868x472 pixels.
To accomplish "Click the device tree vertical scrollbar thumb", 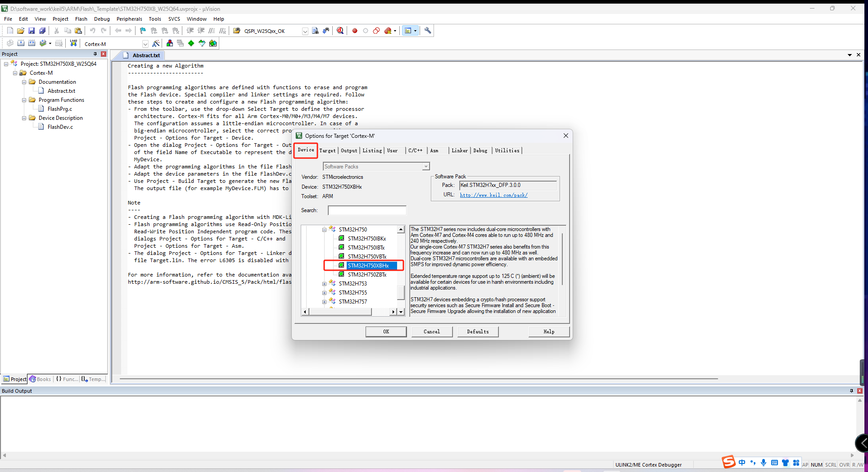I will coord(401,292).
